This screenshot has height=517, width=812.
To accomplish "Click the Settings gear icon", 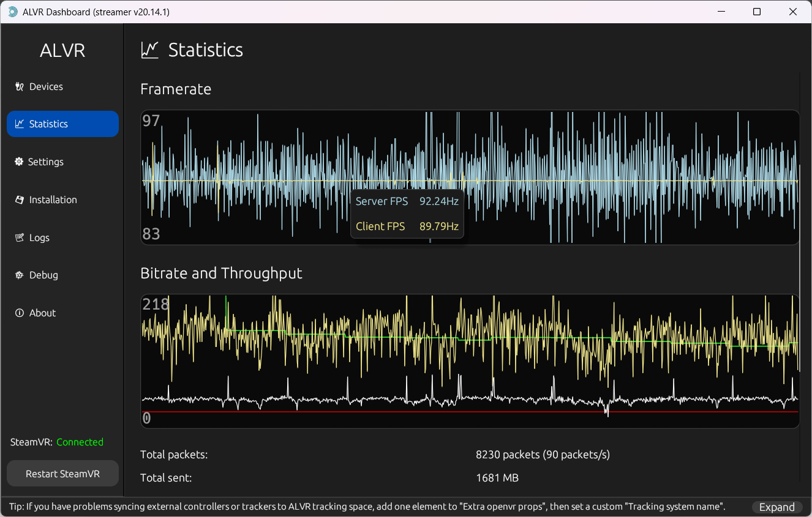I will click(20, 162).
